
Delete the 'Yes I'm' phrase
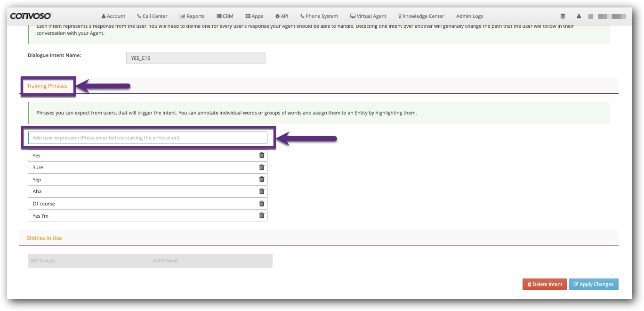click(x=262, y=215)
